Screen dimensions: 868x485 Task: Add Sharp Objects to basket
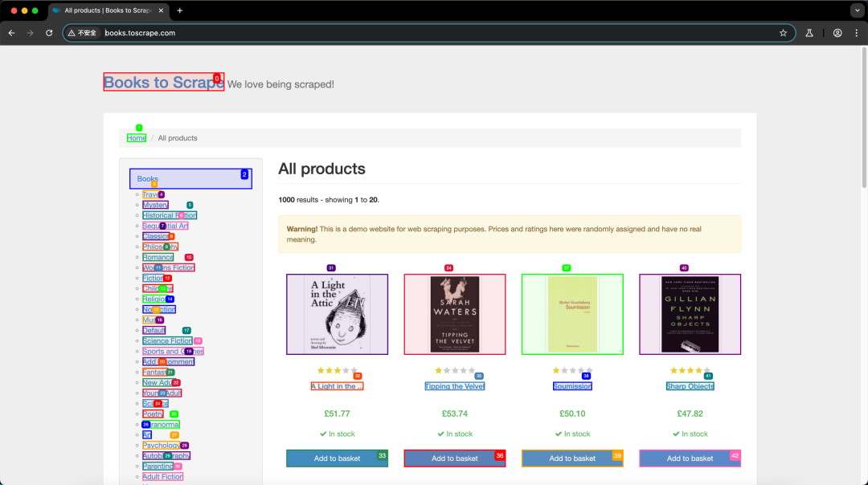click(690, 459)
